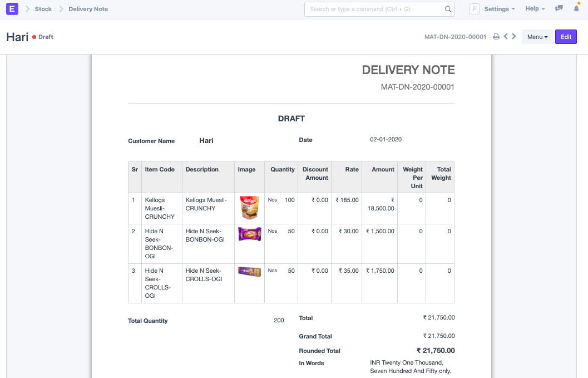The image size is (588, 378).
Task: Expand the Help dropdown
Action: [x=535, y=9]
